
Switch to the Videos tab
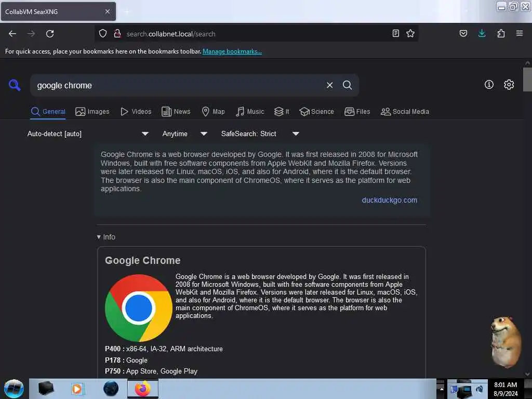pos(136,112)
